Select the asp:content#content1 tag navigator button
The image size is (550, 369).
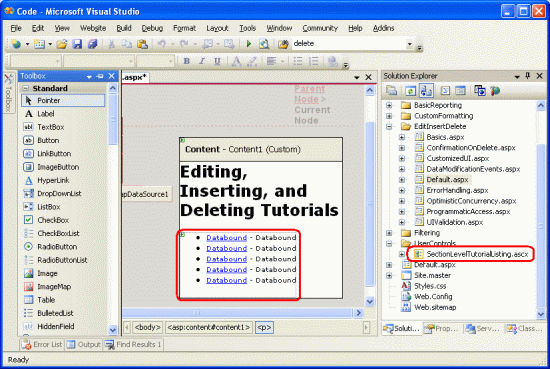(209, 328)
